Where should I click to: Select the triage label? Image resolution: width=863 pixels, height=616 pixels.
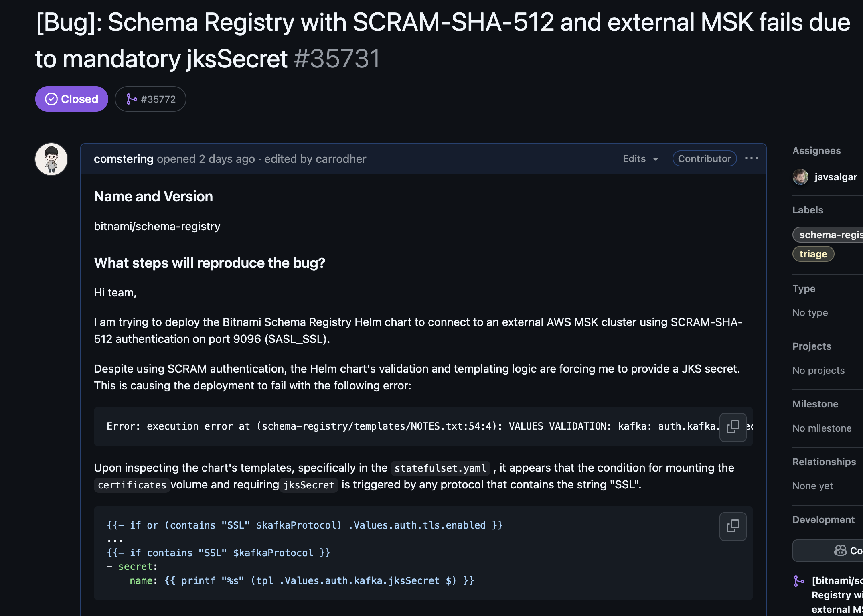tap(813, 254)
